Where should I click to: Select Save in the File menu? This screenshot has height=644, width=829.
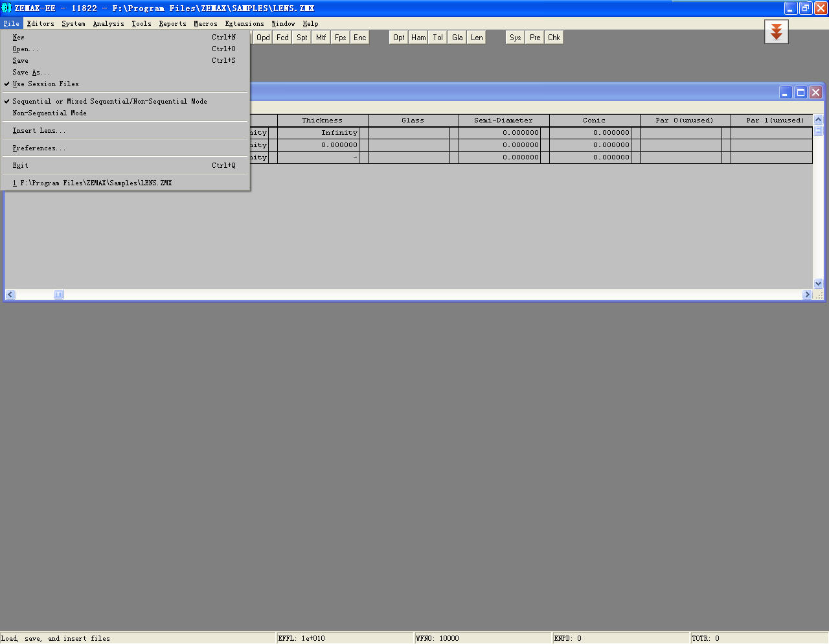coord(125,61)
